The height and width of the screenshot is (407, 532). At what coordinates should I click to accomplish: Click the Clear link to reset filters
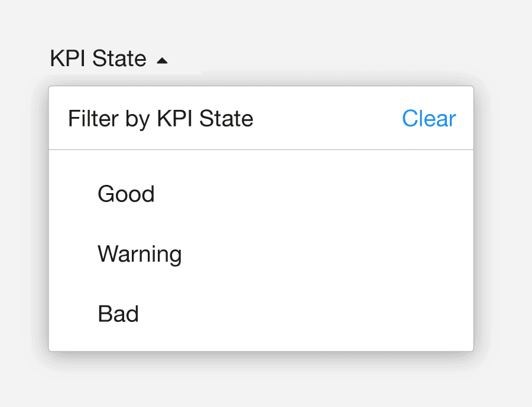point(429,118)
